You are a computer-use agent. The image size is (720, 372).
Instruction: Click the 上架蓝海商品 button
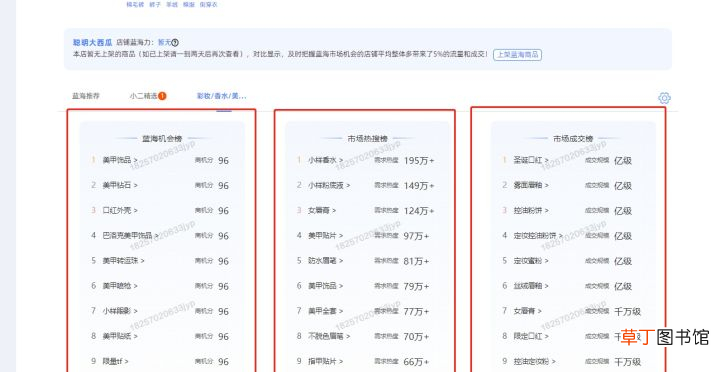[x=518, y=55]
